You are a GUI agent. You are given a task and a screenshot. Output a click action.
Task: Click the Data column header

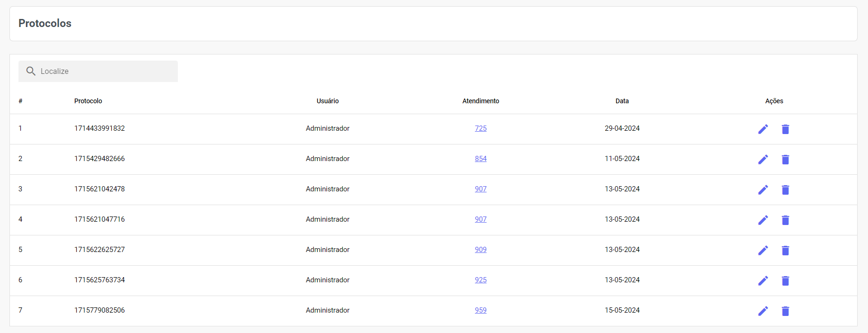[622, 101]
